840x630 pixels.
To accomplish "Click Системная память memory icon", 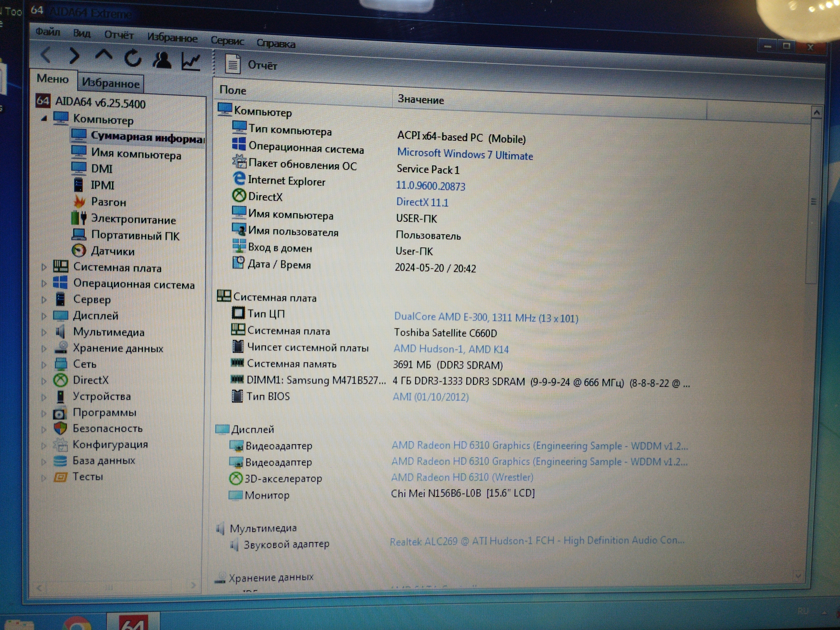I will click(237, 363).
